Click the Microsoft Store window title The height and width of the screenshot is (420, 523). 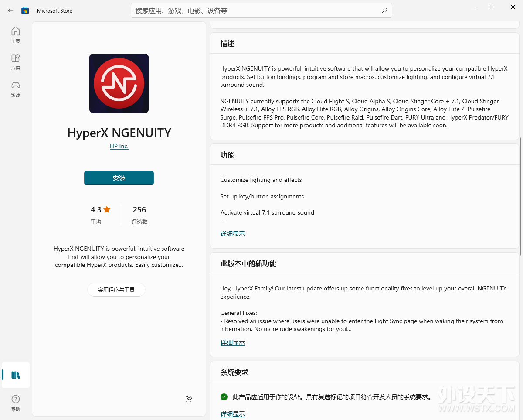(54, 10)
